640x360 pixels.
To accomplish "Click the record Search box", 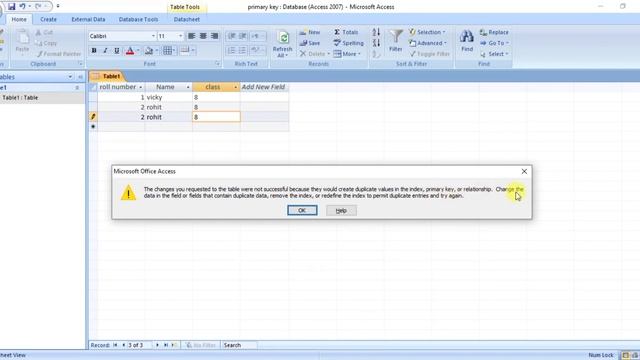I will 239,345.
